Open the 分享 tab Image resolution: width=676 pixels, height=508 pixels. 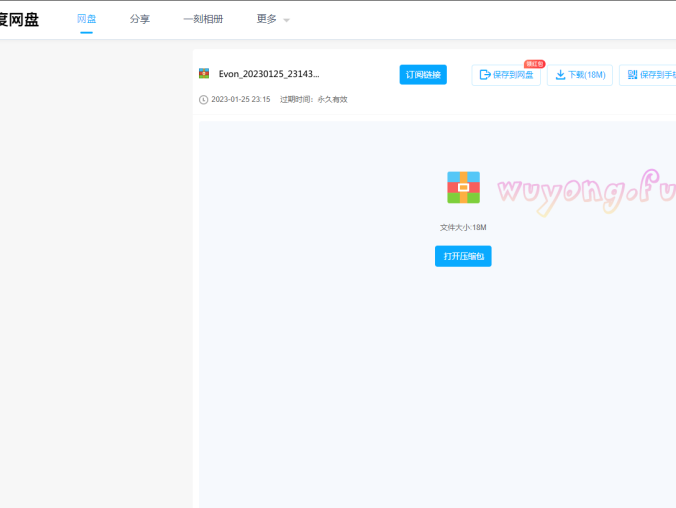[x=140, y=19]
